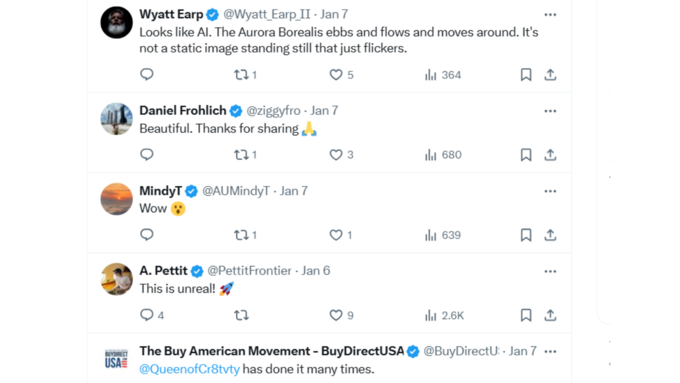View analytics showing 2.6K views
The height and width of the screenshot is (383, 680).
(444, 315)
